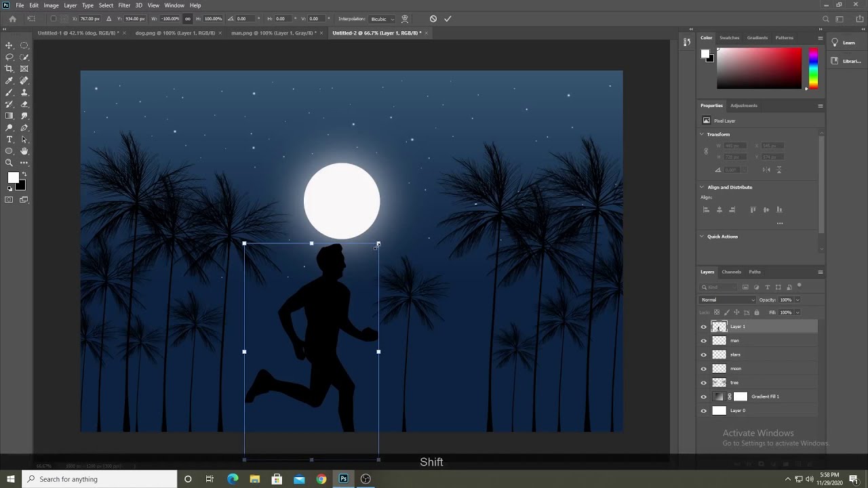Click the background color swatch in toolbar
This screenshot has height=488, width=868.
21,186
